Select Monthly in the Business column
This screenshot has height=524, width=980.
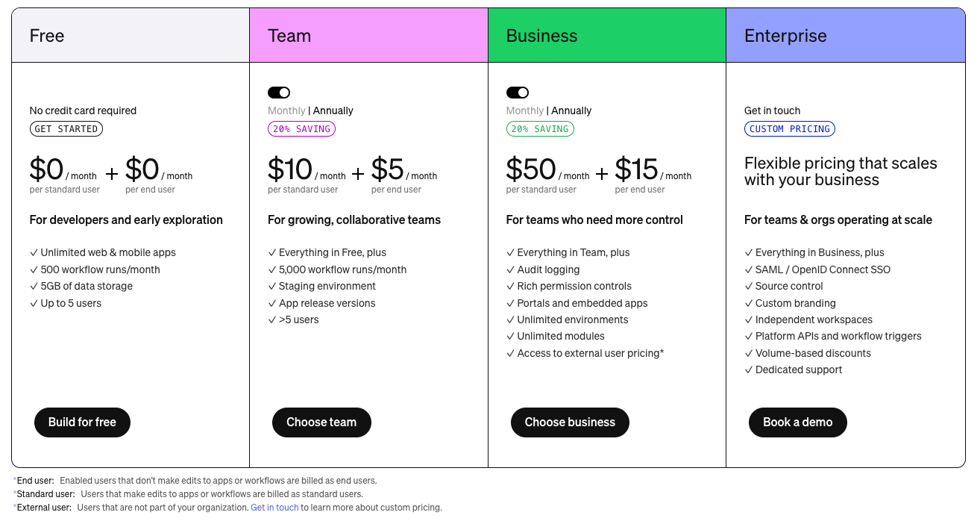(x=524, y=110)
